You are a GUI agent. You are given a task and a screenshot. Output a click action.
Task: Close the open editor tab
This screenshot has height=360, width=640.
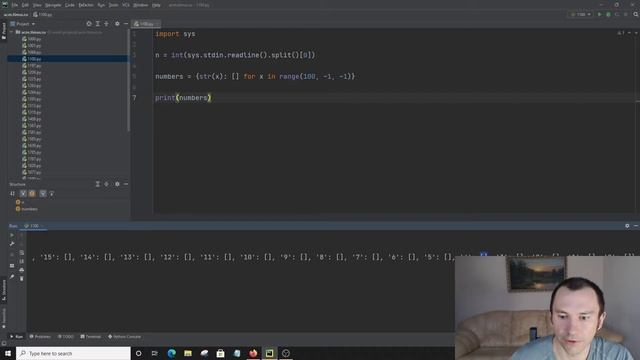coord(157,24)
